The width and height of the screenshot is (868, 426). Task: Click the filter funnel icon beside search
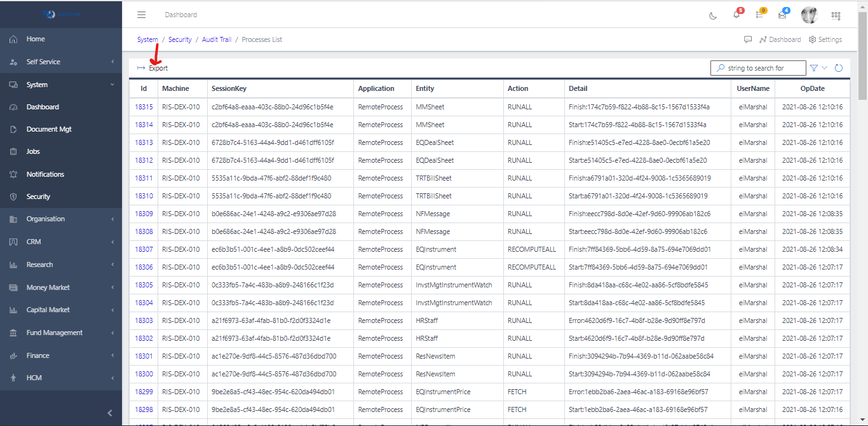[813, 67]
